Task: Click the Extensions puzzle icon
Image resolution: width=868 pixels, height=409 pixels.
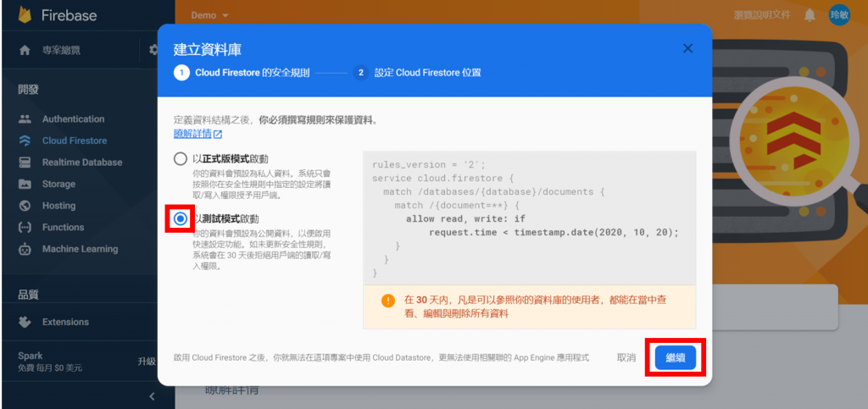Action: pyautogui.click(x=25, y=322)
